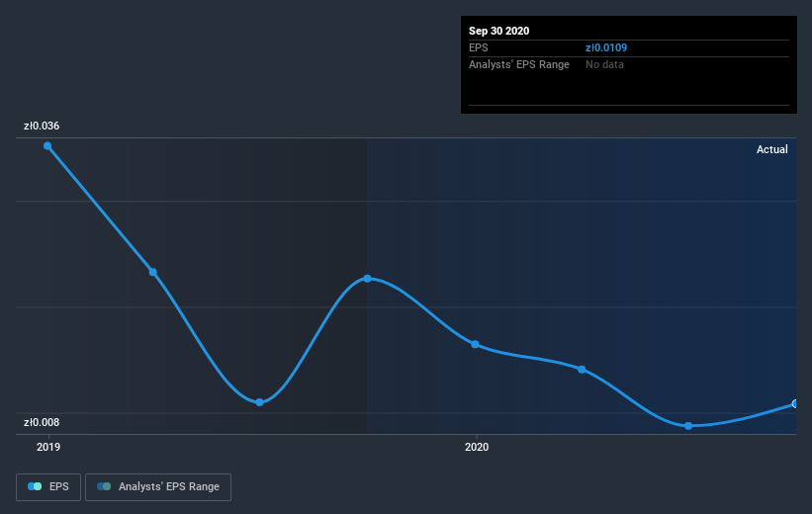The image size is (812, 514).
Task: Select the final Sep 30 2020 data point
Action: point(795,403)
